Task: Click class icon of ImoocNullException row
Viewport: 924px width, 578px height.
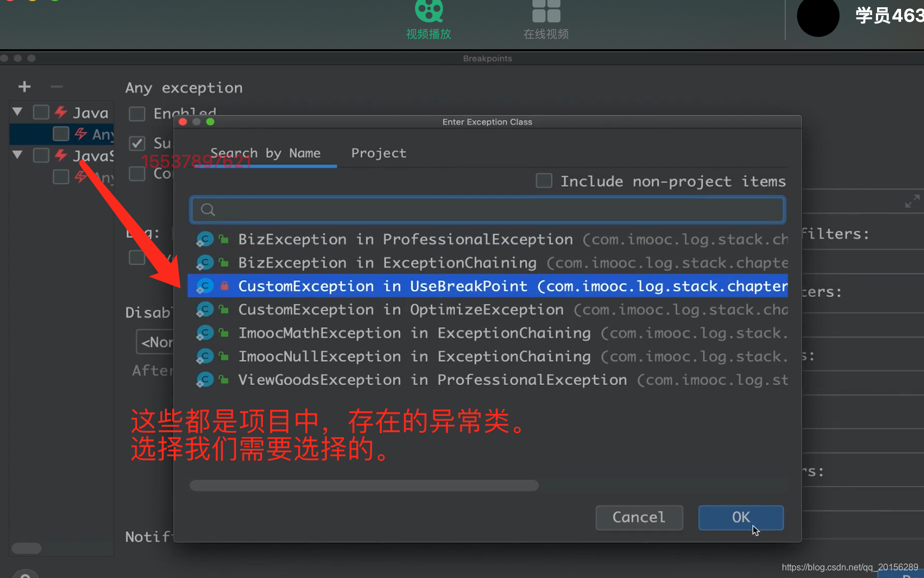Action: coord(205,357)
